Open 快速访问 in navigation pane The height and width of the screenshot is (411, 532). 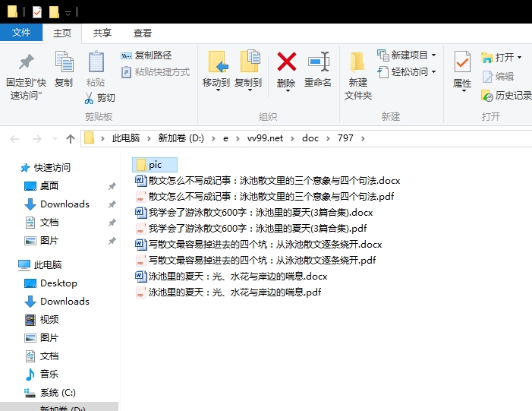[x=45, y=167]
